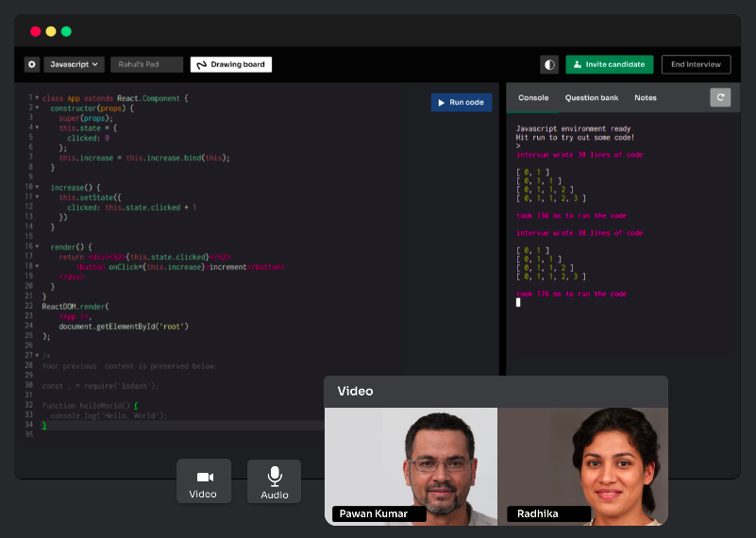
Task: Click the red close window dot
Action: point(35,31)
